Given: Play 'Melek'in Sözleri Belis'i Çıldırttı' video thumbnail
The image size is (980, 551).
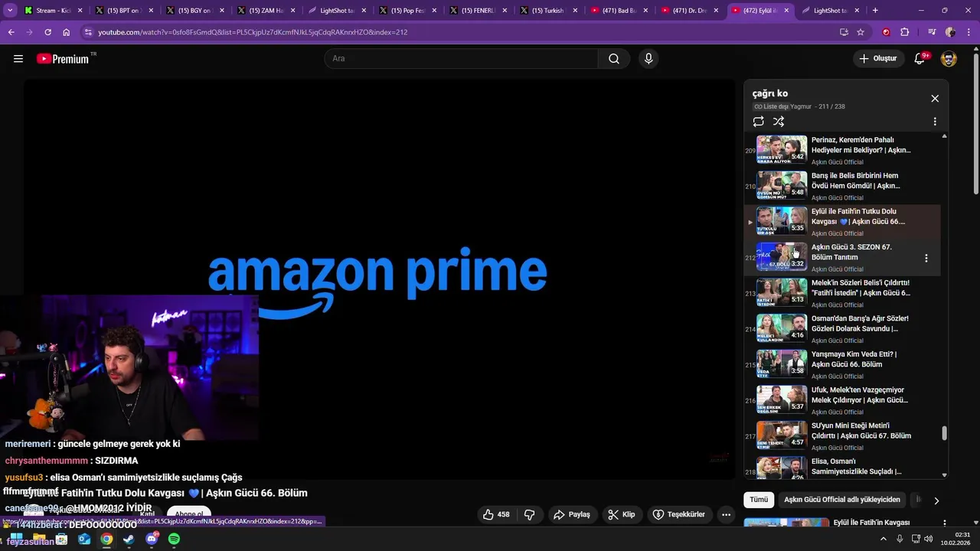Looking at the screenshot, I should [x=782, y=292].
